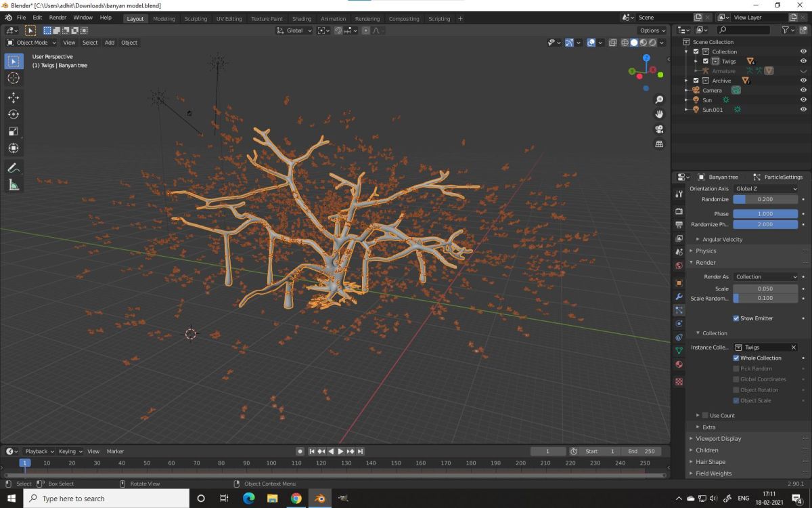
Task: Click the Options button in header
Action: [652, 30]
